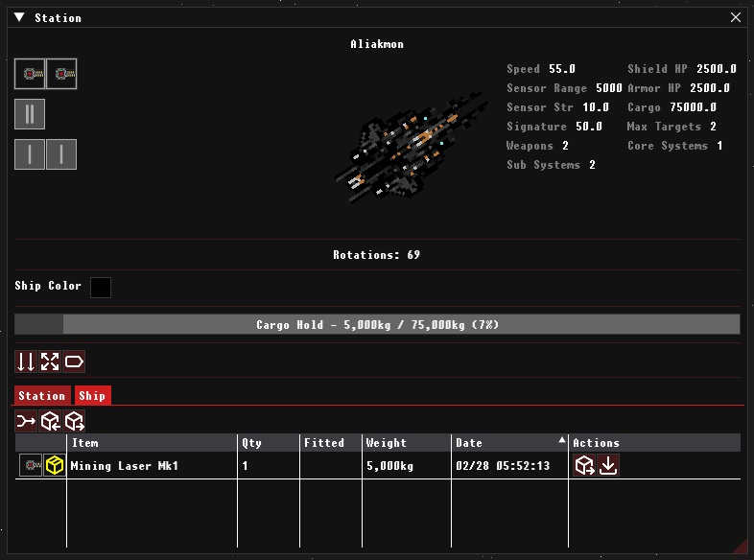
Task: Toggle the Date column sort arrow
Action: point(561,439)
